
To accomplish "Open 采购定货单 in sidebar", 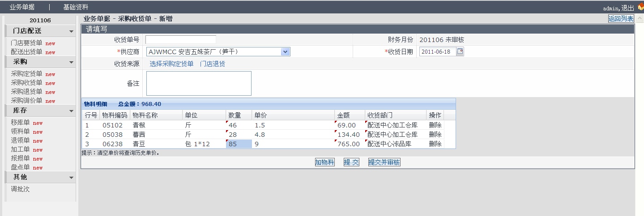I will 26,74.
